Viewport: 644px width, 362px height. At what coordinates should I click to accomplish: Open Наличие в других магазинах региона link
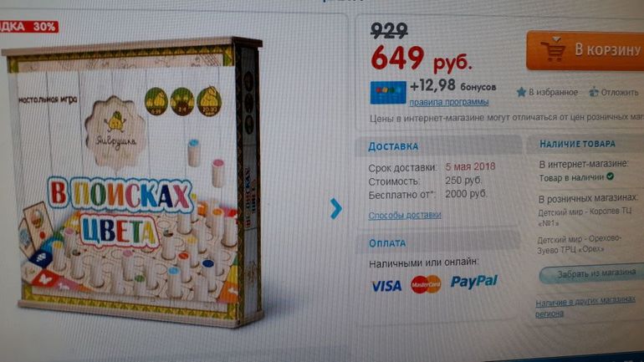click(585, 307)
